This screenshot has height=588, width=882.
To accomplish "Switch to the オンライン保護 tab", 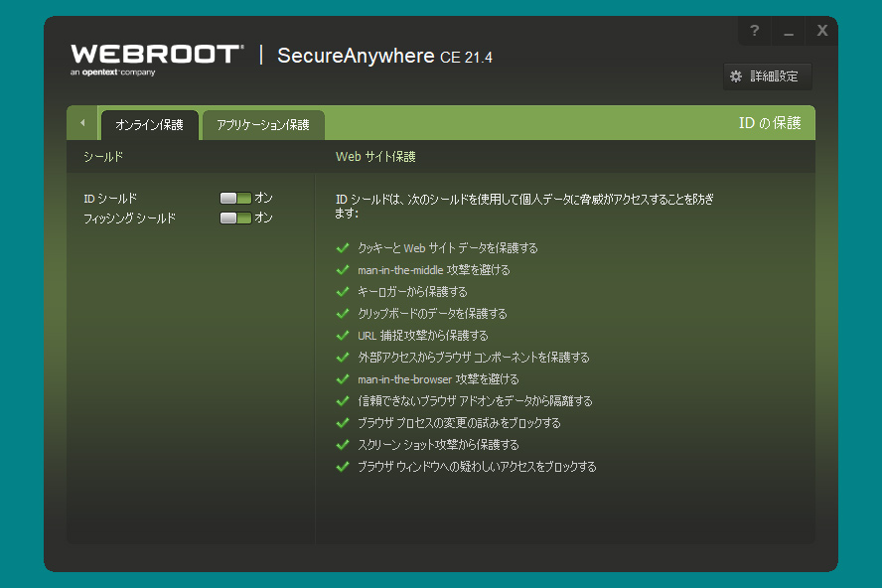I will coord(149,125).
